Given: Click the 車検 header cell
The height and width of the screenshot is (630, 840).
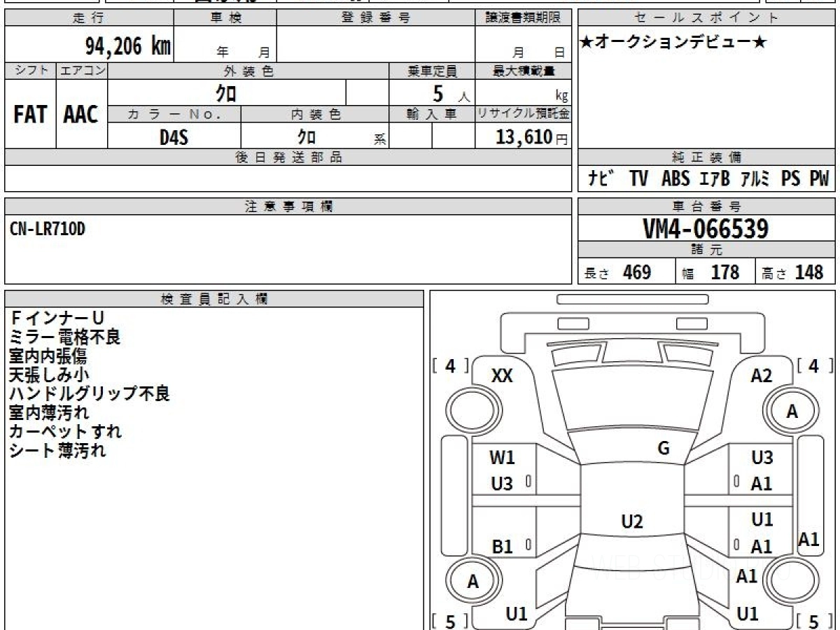Looking at the screenshot, I should (225, 18).
